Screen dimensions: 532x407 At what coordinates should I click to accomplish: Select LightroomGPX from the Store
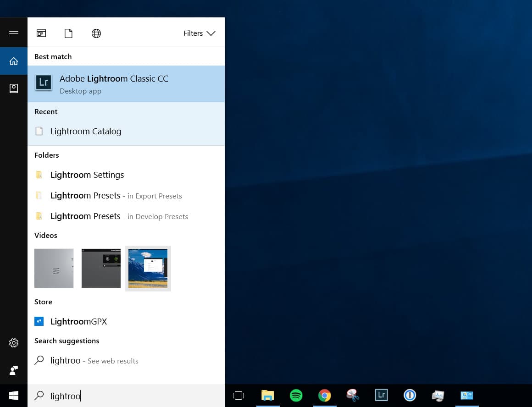click(78, 322)
